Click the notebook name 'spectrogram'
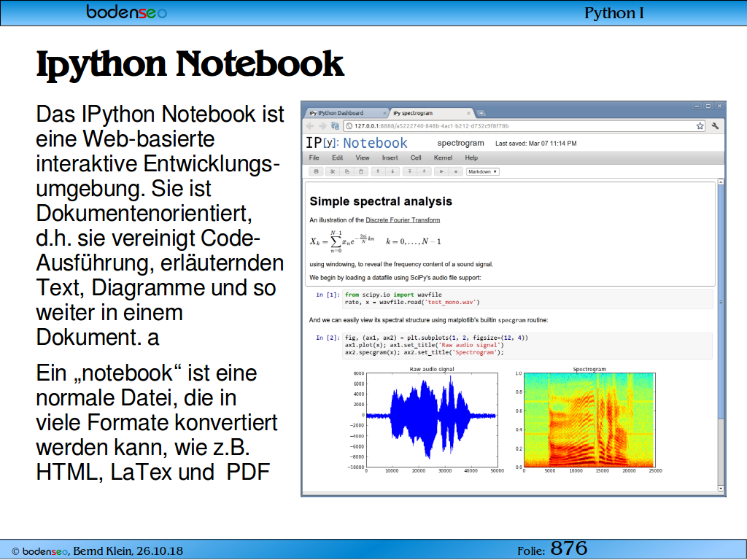Image resolution: width=747 pixels, height=560 pixels. 461,144
